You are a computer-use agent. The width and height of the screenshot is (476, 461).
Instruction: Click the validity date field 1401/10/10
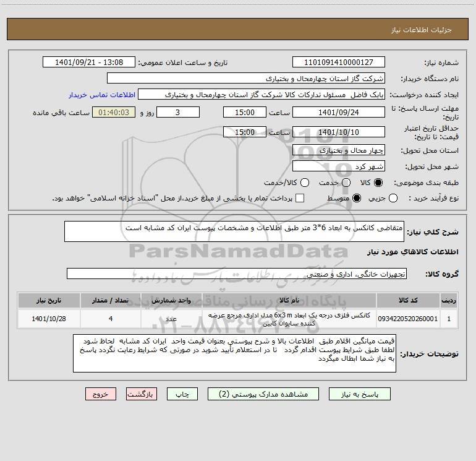339,132
